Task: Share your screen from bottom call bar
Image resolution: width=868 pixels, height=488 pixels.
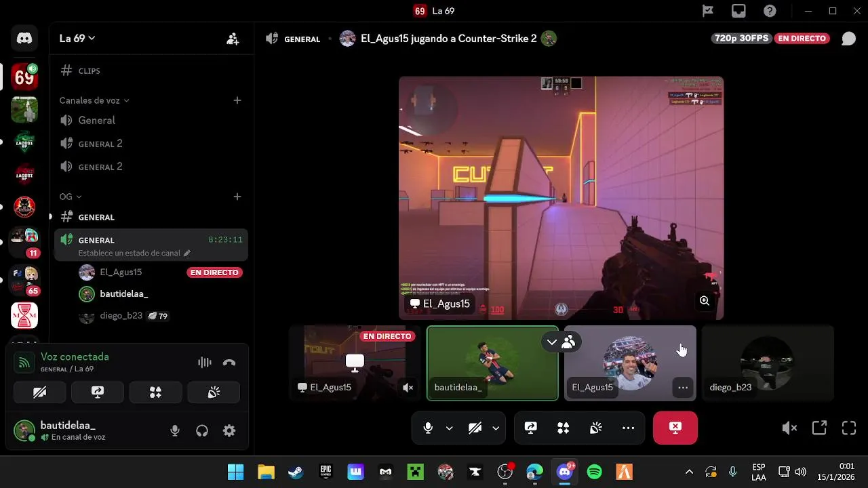Action: 531,428
